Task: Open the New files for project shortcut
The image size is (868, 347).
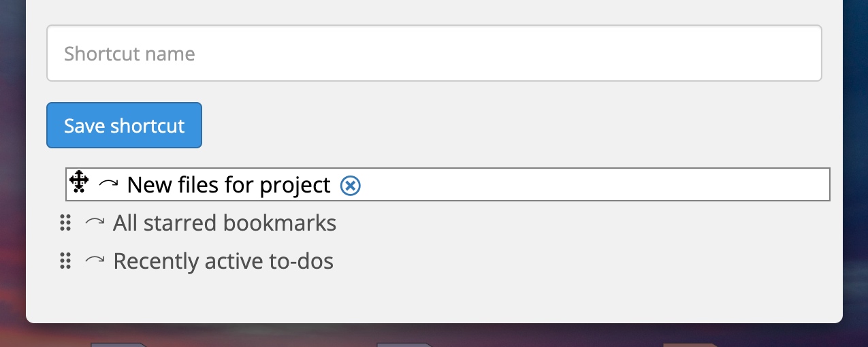Action: pyautogui.click(x=228, y=185)
